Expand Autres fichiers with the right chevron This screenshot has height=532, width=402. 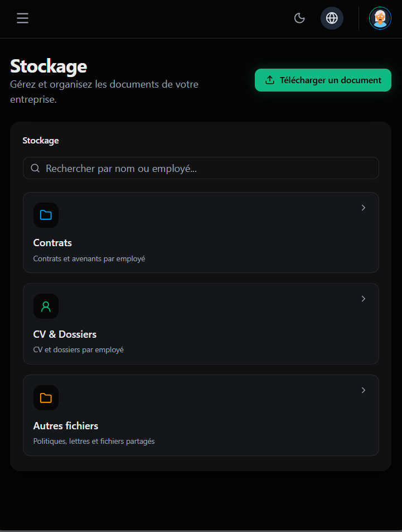[x=363, y=390]
